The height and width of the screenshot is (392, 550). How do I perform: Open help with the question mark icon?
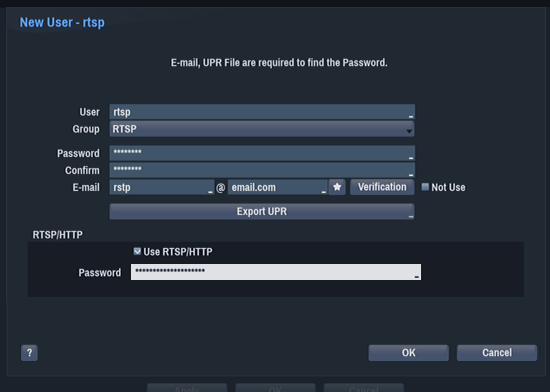click(29, 352)
